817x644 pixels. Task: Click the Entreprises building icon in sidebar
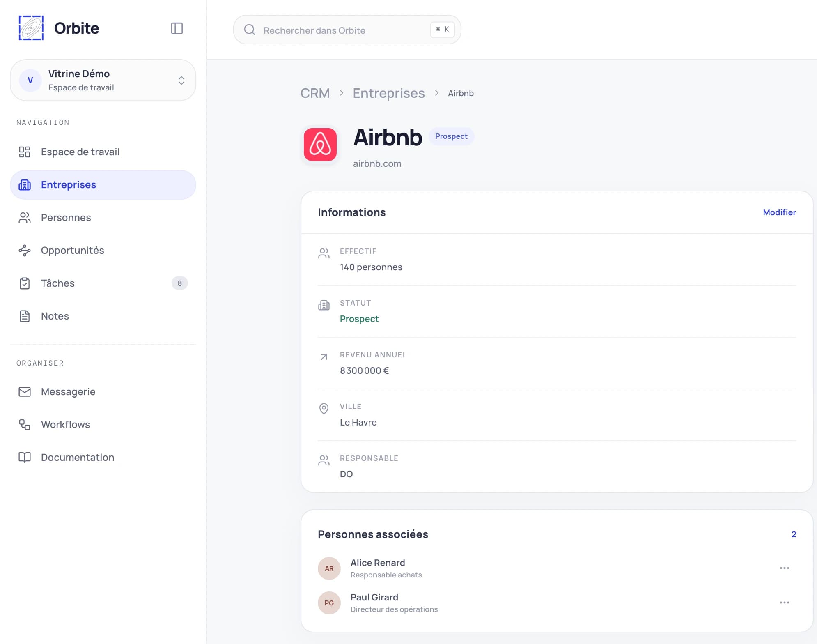pyautogui.click(x=25, y=185)
